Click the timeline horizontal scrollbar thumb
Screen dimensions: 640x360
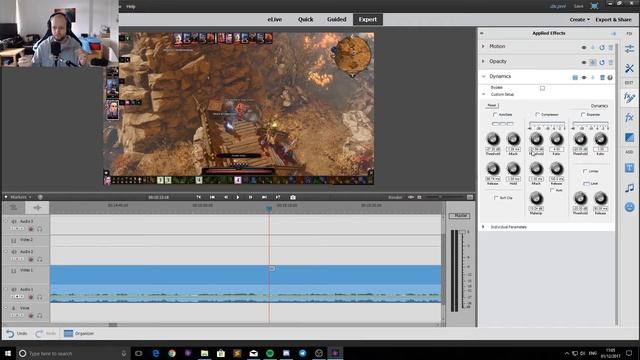point(113,325)
